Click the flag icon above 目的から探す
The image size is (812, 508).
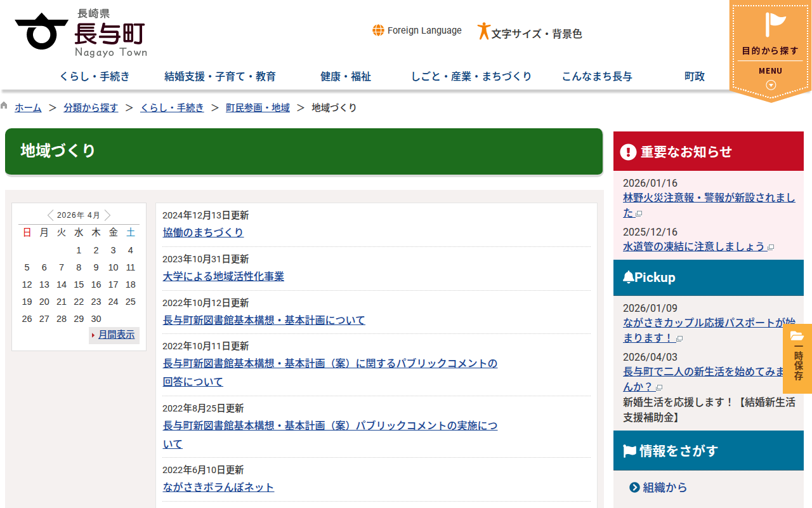click(x=775, y=25)
